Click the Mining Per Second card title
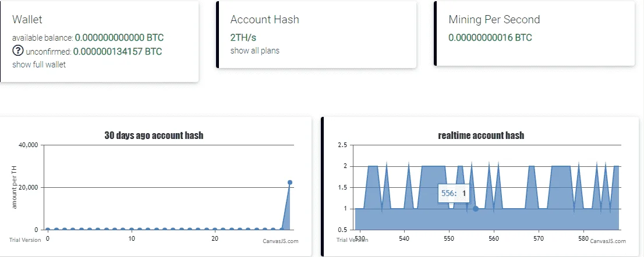Image resolution: width=644 pixels, height=257 pixels. [494, 19]
